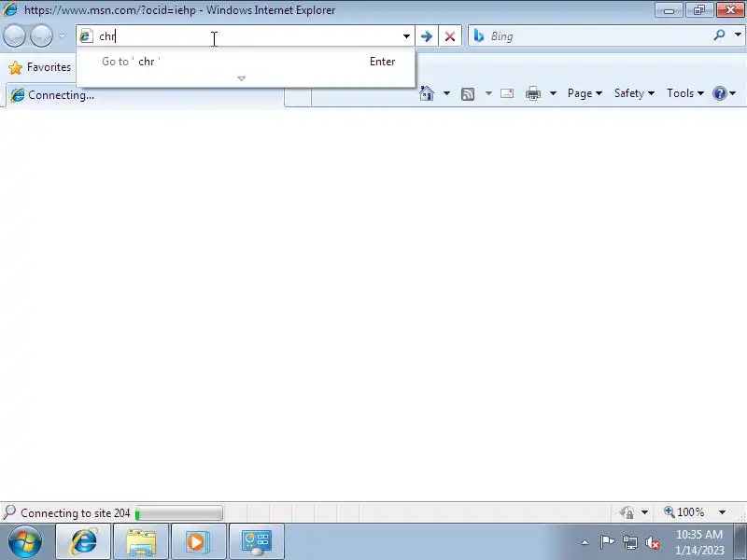Click the Back navigation button
This screenshot has width=747, height=560.
pos(14,35)
